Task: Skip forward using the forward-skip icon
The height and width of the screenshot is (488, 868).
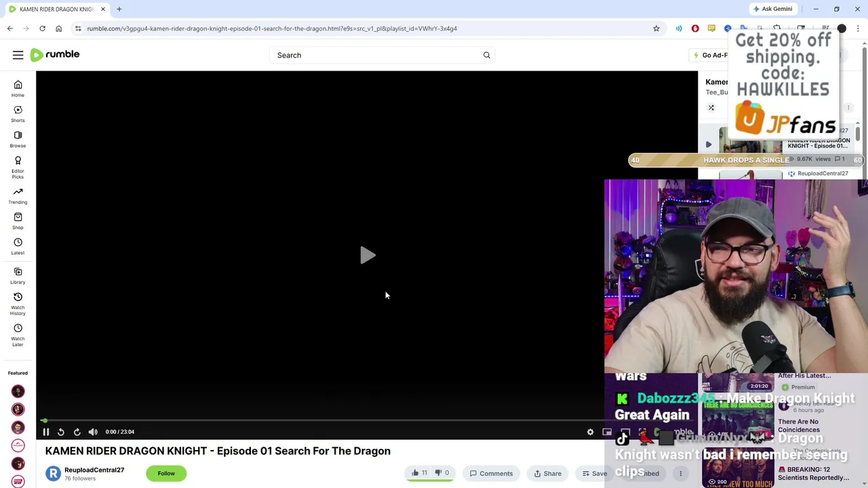Action: 77,432
